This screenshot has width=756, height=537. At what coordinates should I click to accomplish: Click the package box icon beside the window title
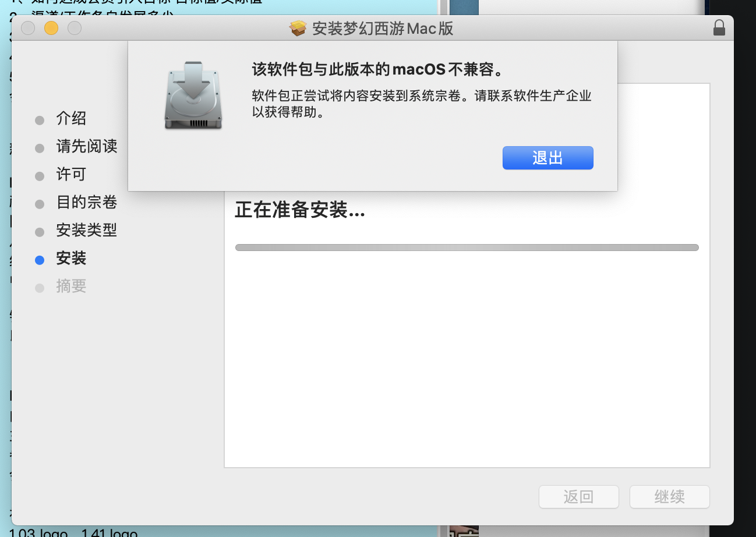[298, 28]
